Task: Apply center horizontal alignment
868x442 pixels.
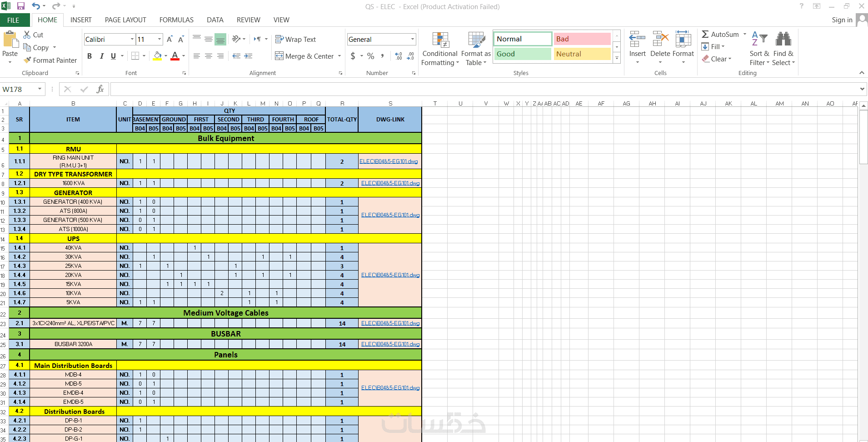Action: (x=209, y=56)
